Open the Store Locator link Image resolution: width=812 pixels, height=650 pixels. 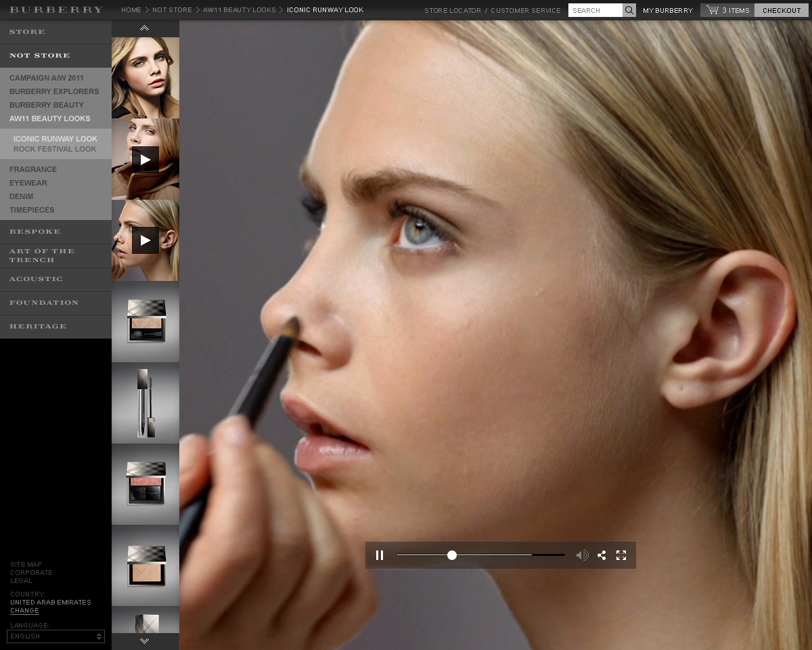(x=453, y=10)
